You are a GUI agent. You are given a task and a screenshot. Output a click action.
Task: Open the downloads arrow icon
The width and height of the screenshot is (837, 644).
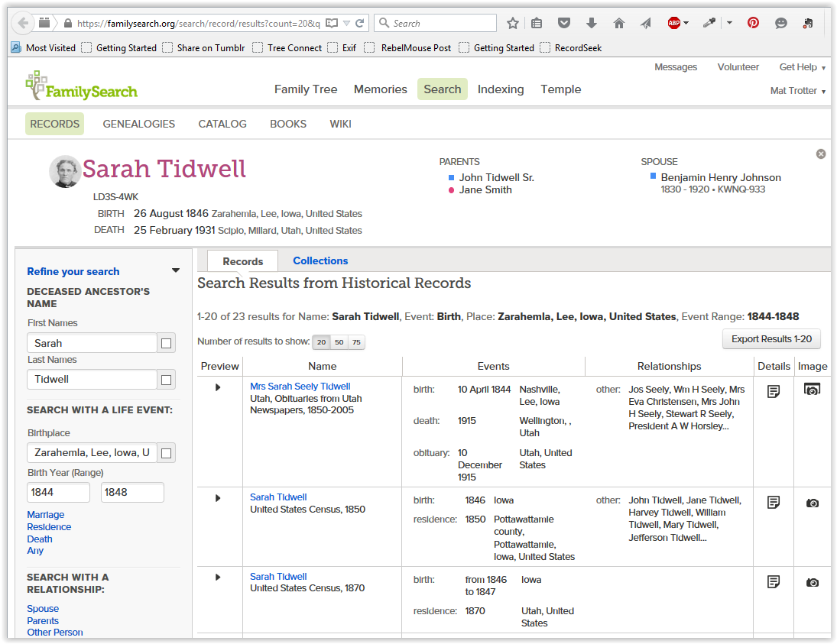pos(592,23)
